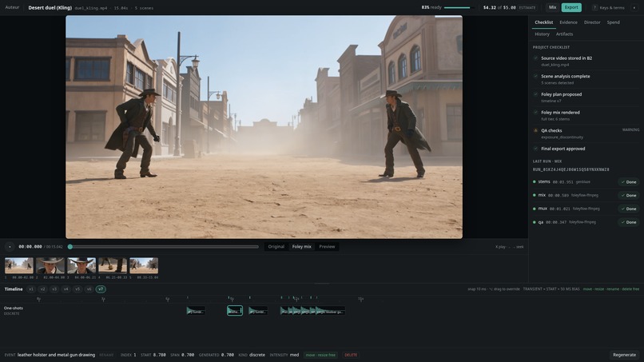The height and width of the screenshot is (362, 644).
Task: Collapse the right side panel arrow
Action: coord(634,7)
